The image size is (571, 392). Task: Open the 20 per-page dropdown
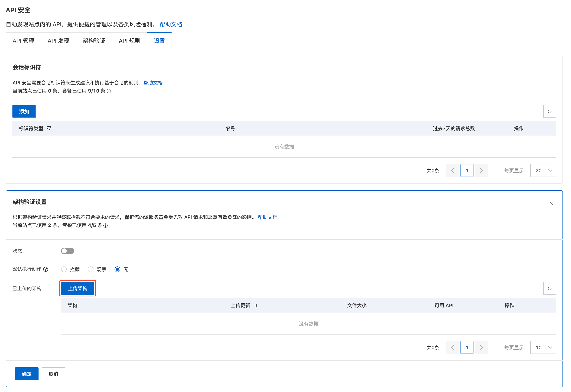[x=543, y=170]
